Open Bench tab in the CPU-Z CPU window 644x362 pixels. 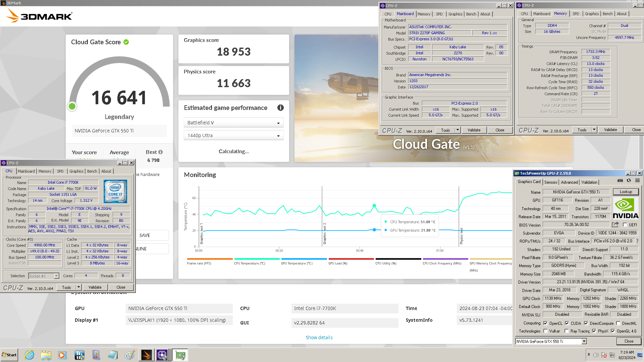click(x=92, y=171)
